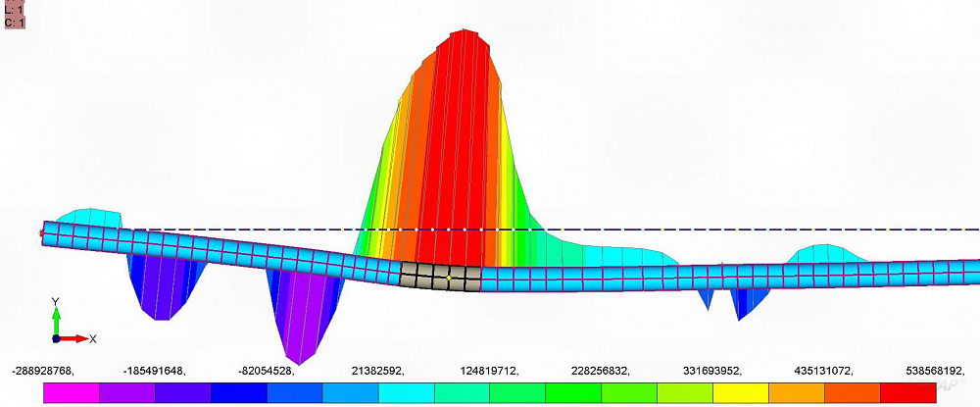Select the yellow node on highlighted gray elements
Image resolution: width=980 pixels, height=407 pixels.
point(449,279)
